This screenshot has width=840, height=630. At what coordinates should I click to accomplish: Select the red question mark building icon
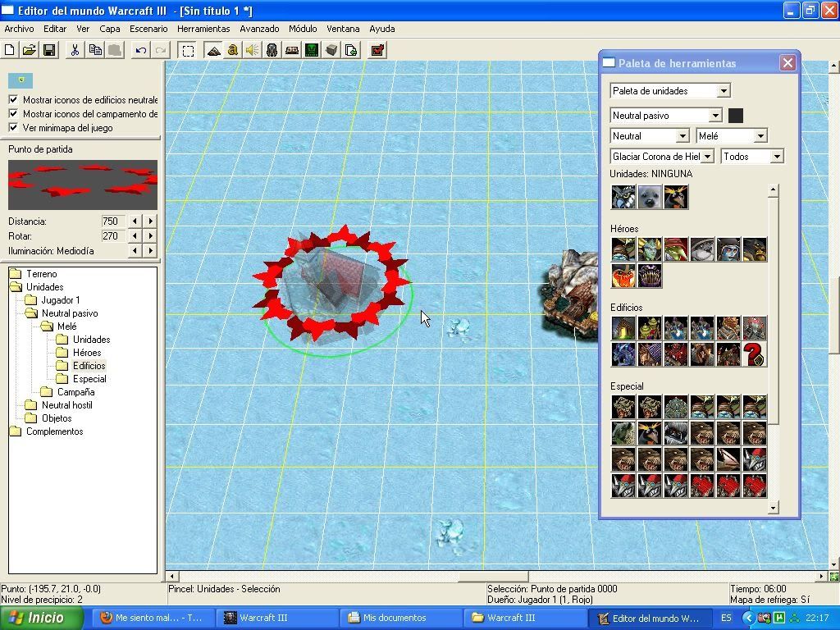(755, 354)
